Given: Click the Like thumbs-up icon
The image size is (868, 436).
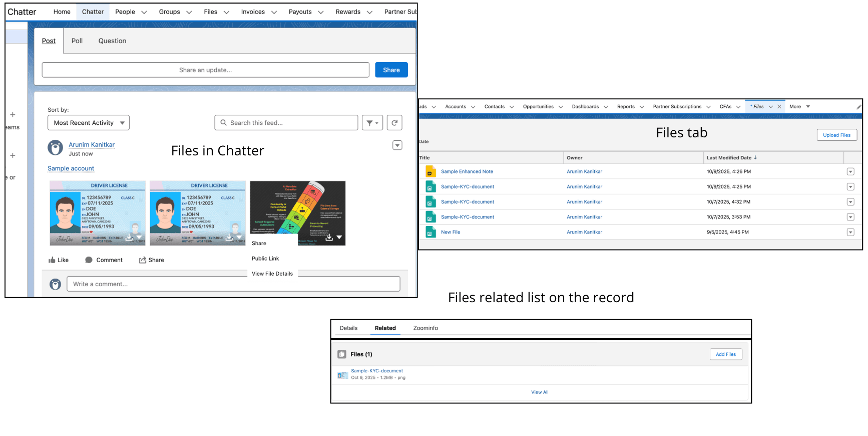Looking at the screenshot, I should click(x=52, y=260).
